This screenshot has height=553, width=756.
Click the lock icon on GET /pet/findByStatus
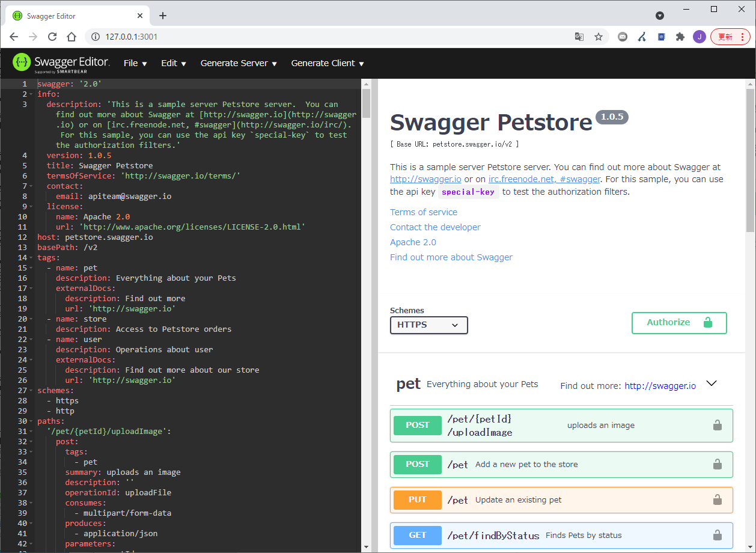[x=717, y=535]
